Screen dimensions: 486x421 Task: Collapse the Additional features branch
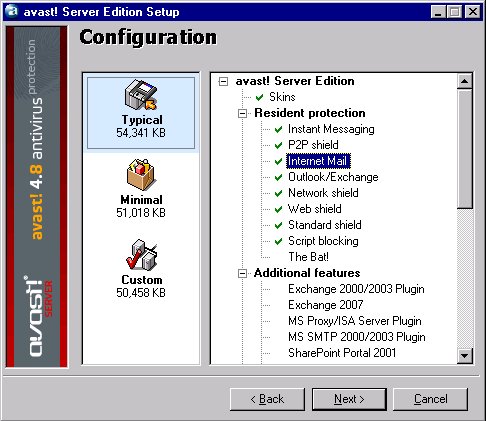coord(242,274)
